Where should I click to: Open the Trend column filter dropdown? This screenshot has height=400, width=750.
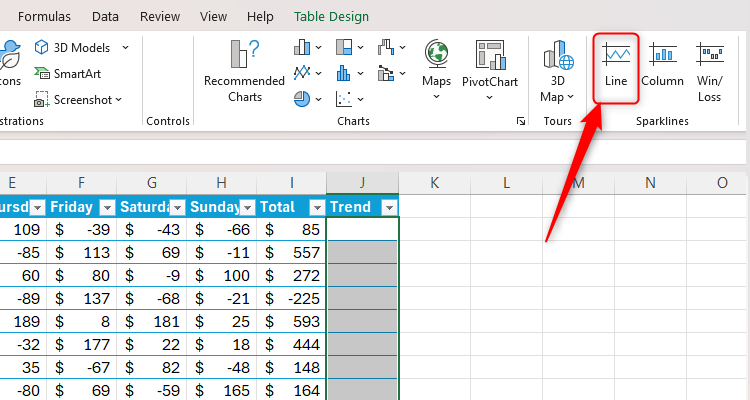389,208
